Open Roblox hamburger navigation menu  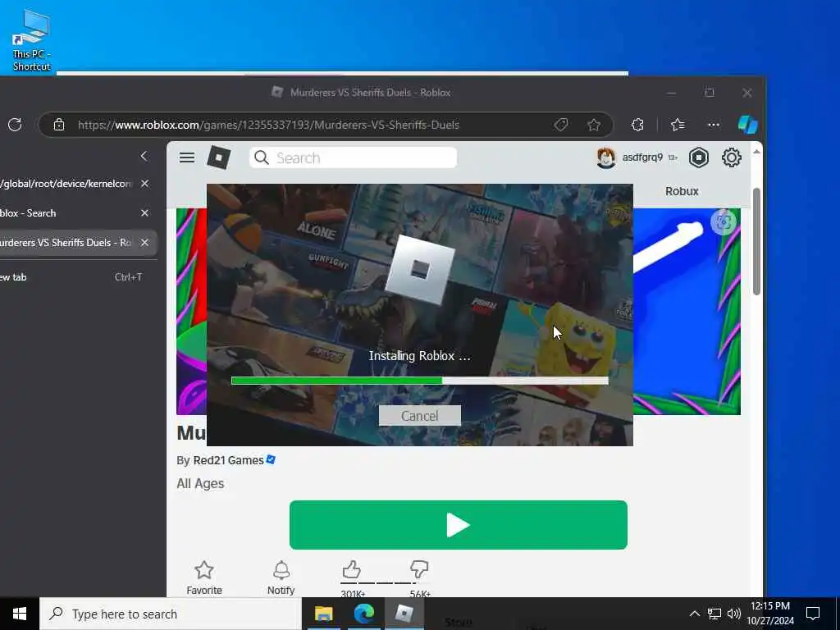coord(187,157)
